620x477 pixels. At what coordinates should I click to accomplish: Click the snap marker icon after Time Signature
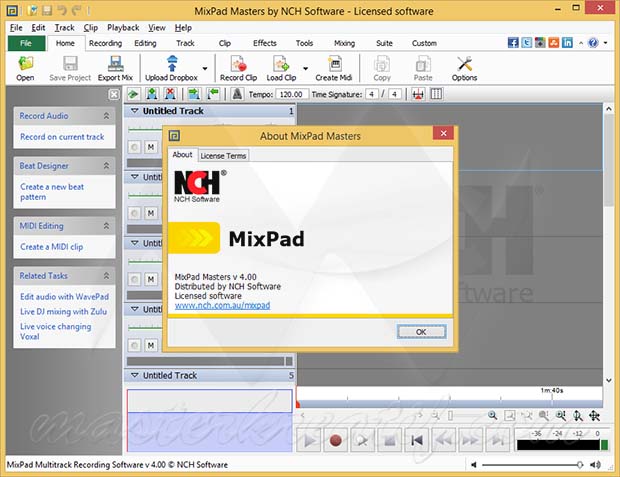pyautogui.click(x=418, y=94)
